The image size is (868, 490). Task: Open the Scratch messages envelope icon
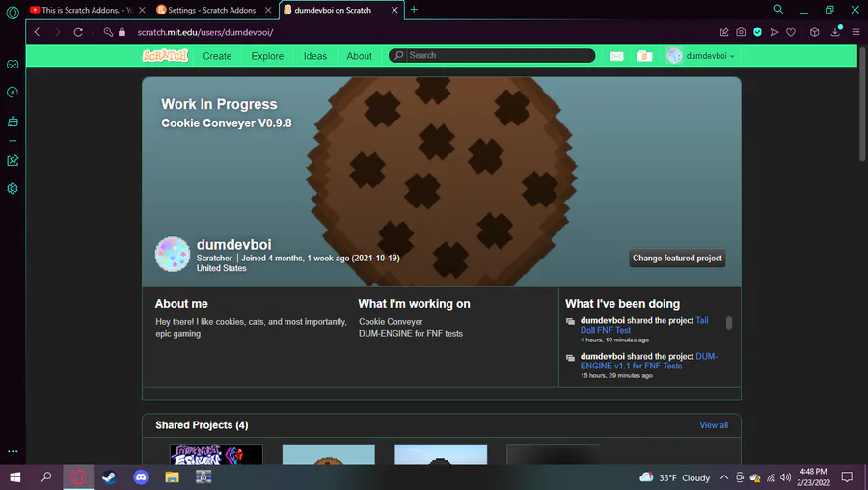tap(616, 56)
